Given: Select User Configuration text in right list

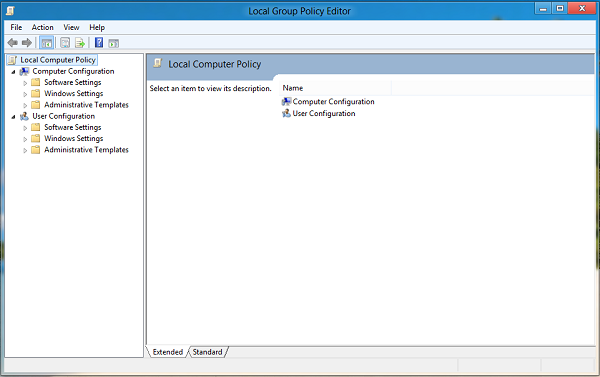Looking at the screenshot, I should pyautogui.click(x=324, y=113).
